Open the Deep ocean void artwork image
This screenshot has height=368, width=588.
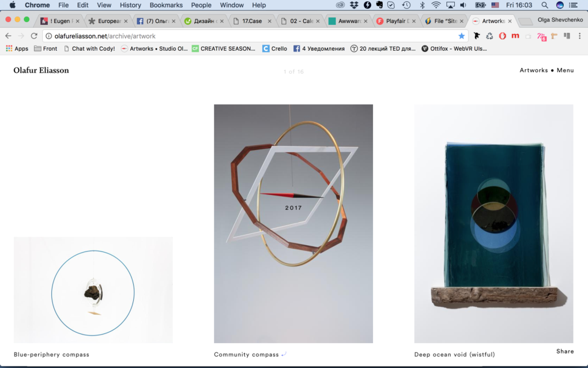click(493, 224)
